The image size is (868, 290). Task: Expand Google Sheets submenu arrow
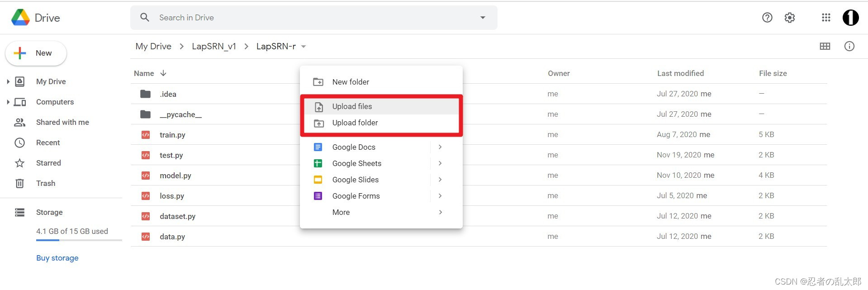tap(440, 163)
